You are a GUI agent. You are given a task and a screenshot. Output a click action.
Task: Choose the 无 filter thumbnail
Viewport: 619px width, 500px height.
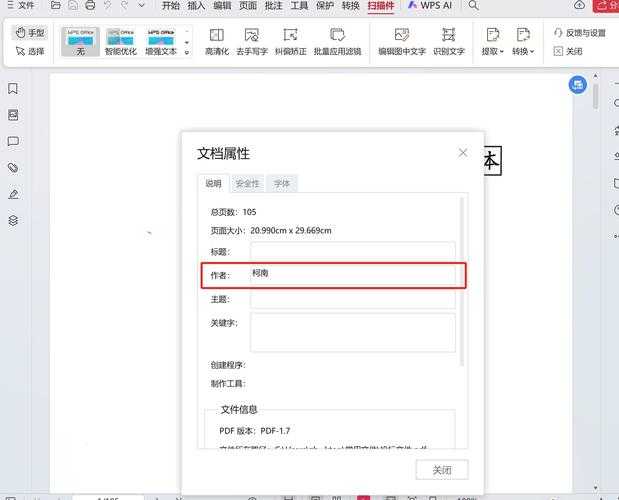click(81, 42)
